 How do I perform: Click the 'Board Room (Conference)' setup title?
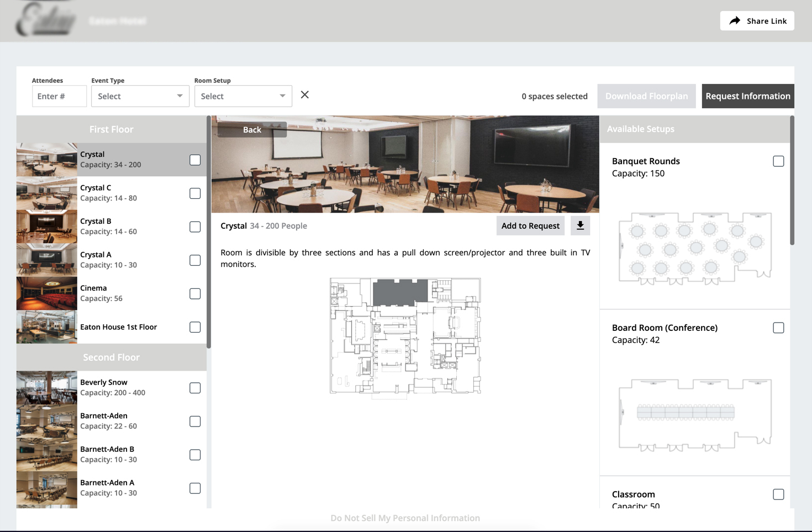tap(665, 328)
